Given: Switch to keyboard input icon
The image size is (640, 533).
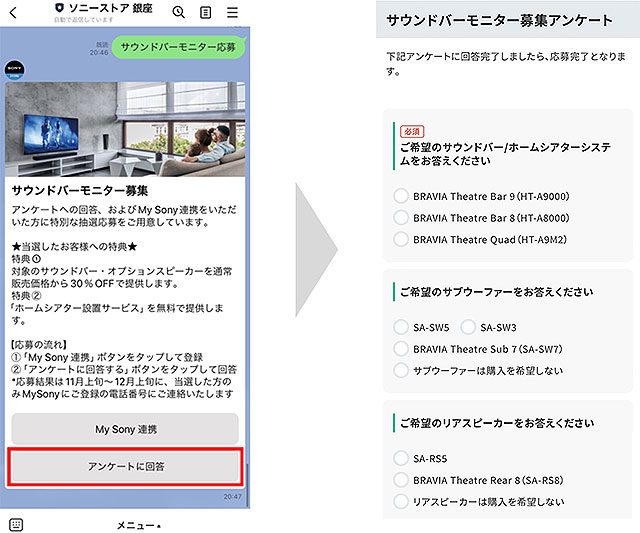Looking at the screenshot, I should coord(16,524).
